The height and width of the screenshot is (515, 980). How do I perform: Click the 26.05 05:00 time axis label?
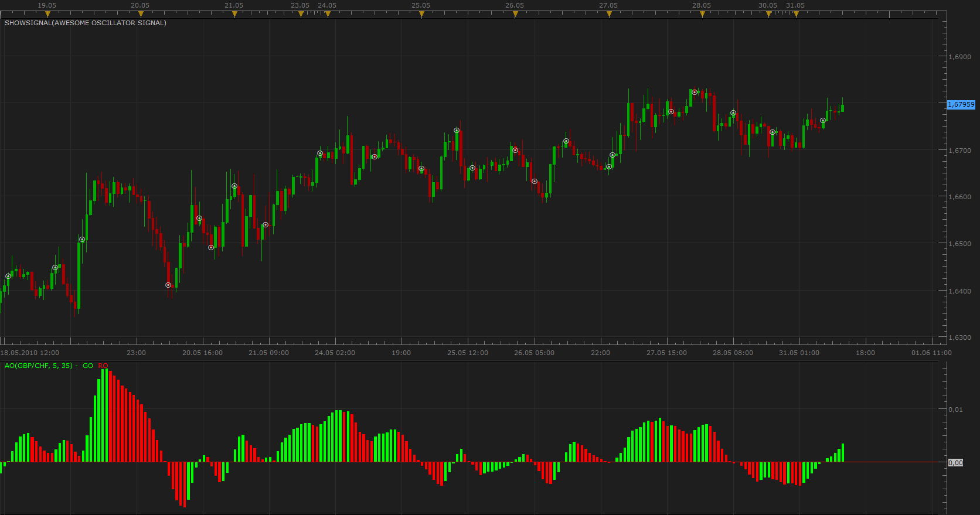click(x=535, y=353)
